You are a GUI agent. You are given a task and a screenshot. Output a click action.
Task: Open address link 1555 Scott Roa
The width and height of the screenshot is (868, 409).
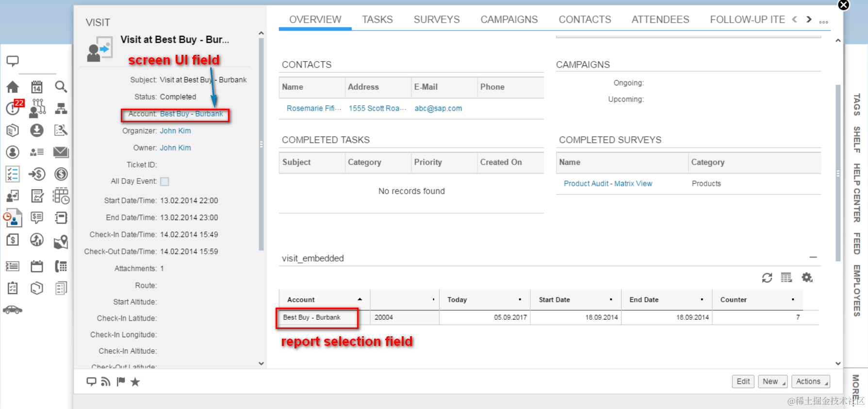[377, 109]
